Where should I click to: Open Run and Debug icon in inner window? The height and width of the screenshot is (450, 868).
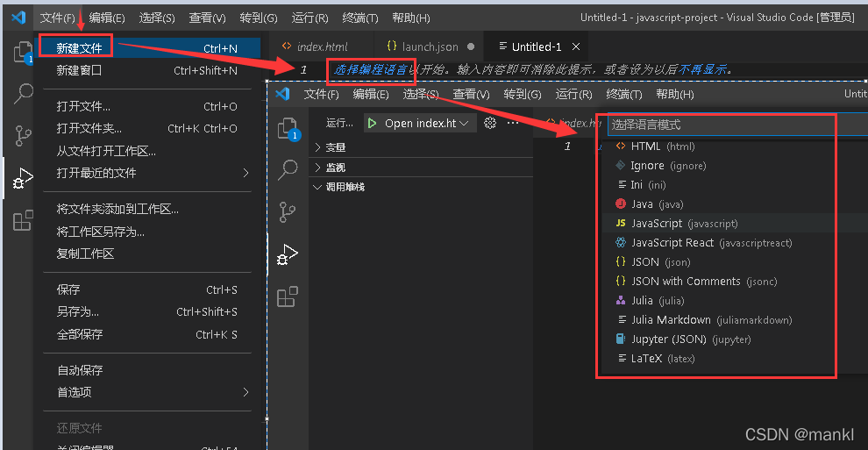click(x=288, y=254)
